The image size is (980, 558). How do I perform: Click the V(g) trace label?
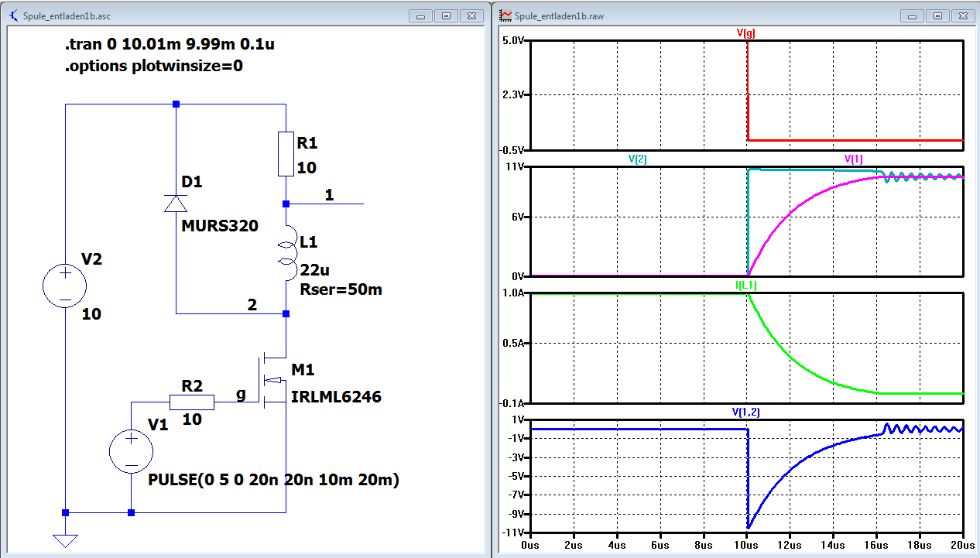[x=746, y=34]
